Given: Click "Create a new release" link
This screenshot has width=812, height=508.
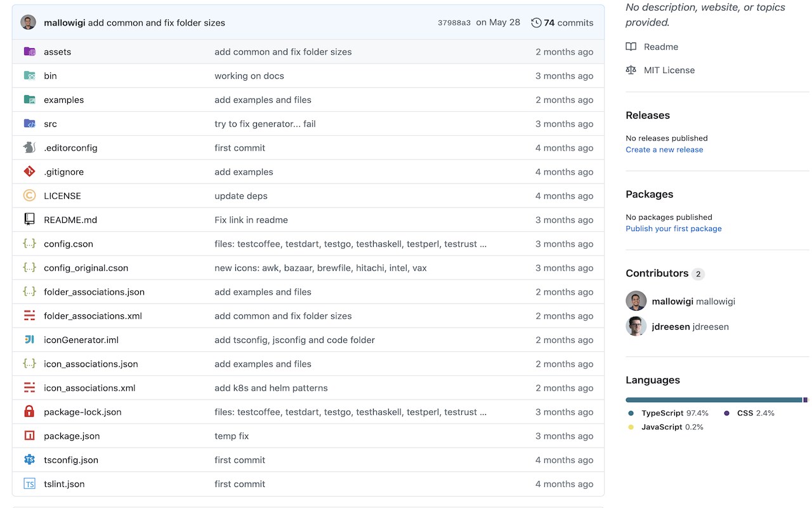Looking at the screenshot, I should [664, 150].
